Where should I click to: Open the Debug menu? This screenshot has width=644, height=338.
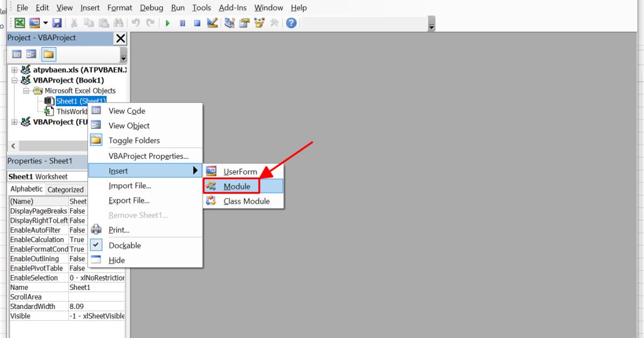(152, 8)
